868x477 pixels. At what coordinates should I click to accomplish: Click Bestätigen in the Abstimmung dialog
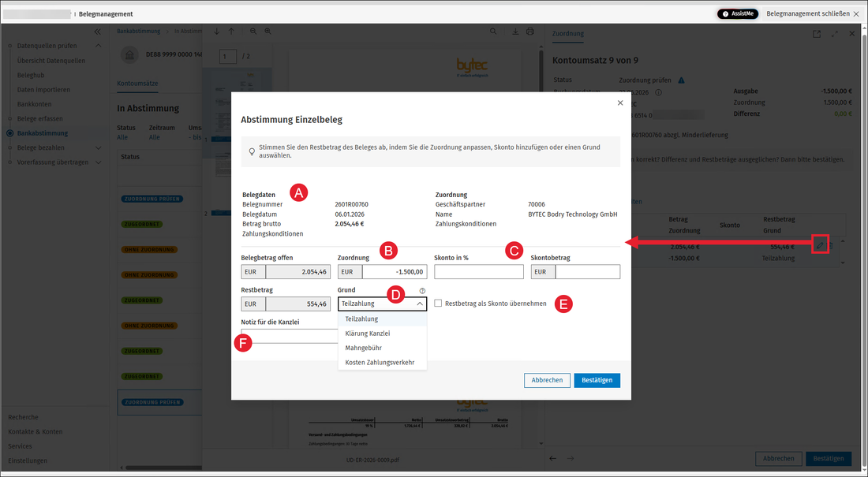click(597, 380)
